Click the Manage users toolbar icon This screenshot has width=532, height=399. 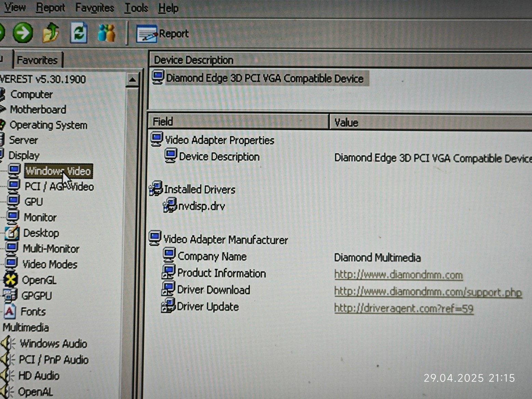106,33
